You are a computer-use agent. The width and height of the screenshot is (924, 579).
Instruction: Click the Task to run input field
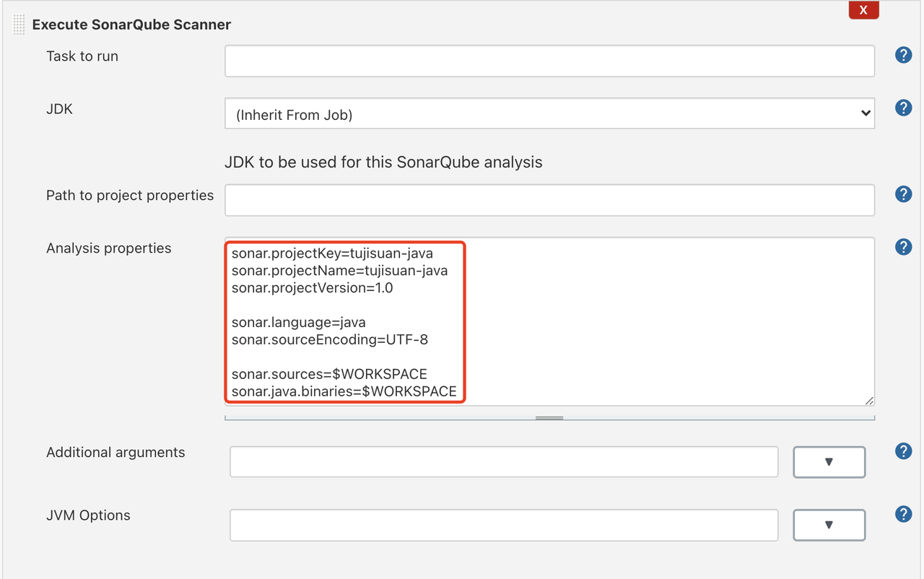[x=549, y=61]
